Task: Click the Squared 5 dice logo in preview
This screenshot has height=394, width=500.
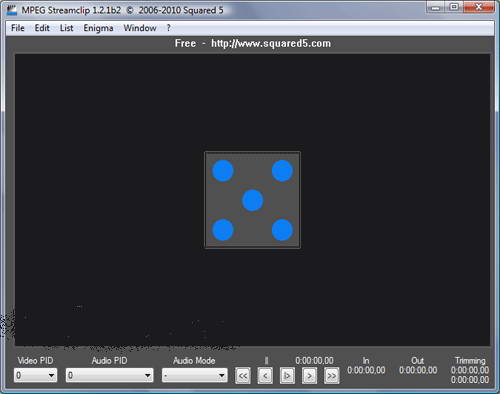Action: click(253, 200)
